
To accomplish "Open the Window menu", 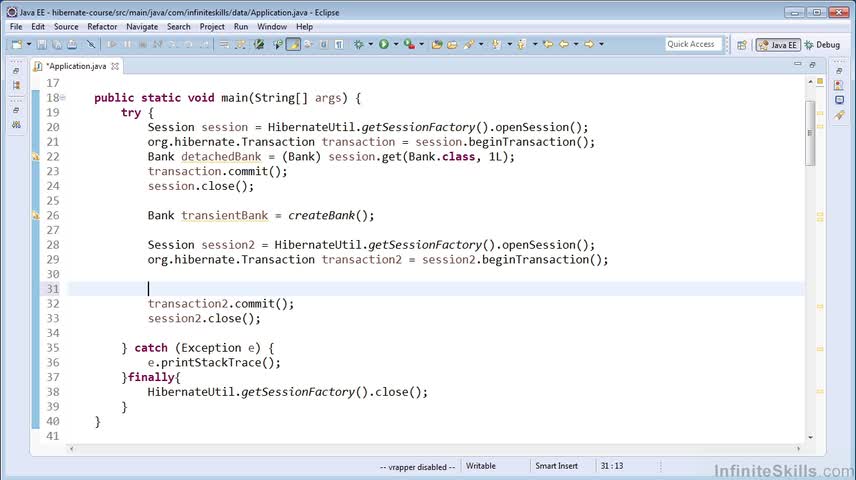I will pos(272,26).
